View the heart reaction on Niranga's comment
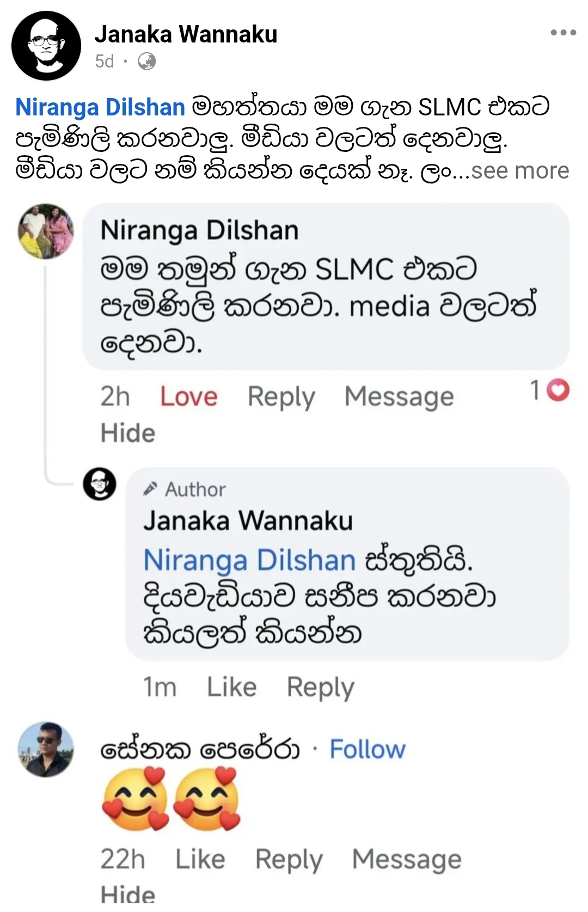 tap(558, 390)
